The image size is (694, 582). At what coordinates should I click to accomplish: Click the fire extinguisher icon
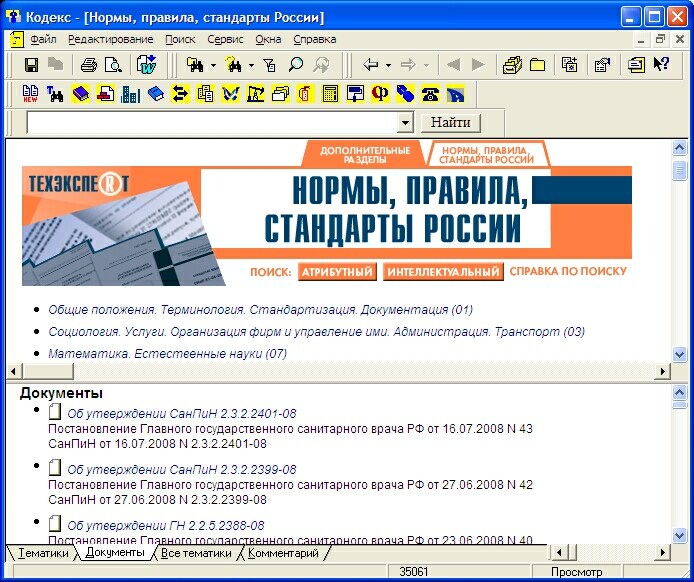point(305,94)
